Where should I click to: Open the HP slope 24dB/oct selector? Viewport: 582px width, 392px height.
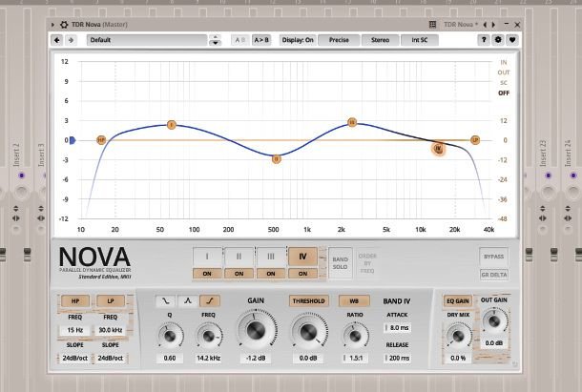(75, 359)
